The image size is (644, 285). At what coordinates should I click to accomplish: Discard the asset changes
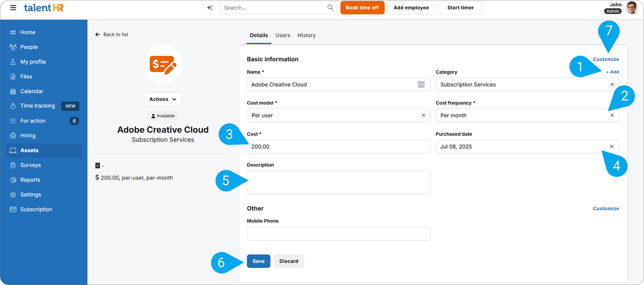pyautogui.click(x=289, y=261)
